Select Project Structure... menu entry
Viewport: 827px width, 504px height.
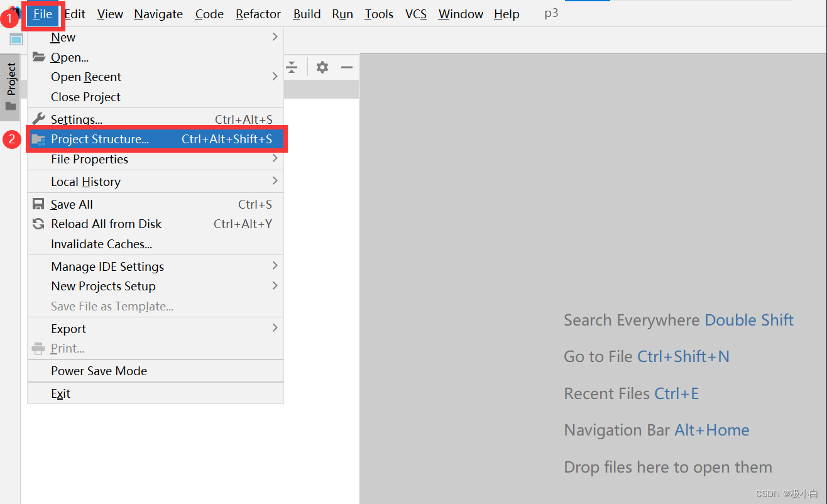tap(155, 139)
